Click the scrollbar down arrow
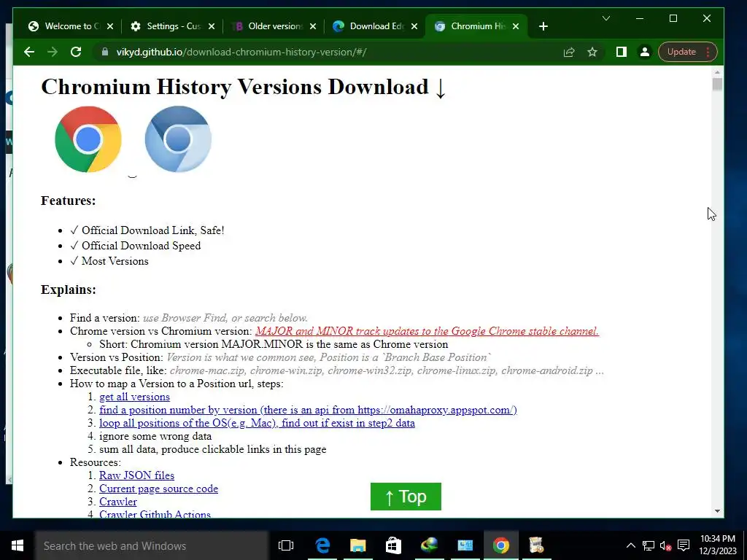Viewport: 747px width, 560px height. point(718,511)
